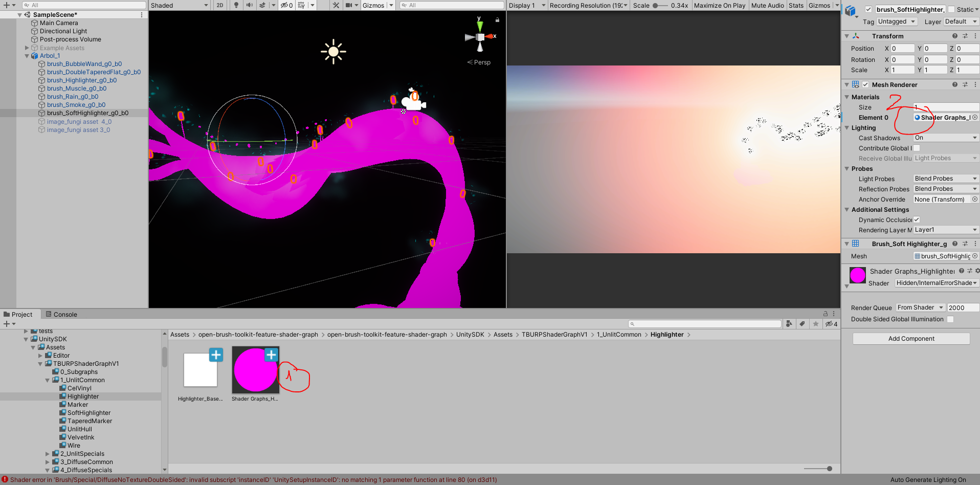Screen dimensions: 980x485
Task: Toggle 2D view mode in Scene
Action: coord(220,5)
